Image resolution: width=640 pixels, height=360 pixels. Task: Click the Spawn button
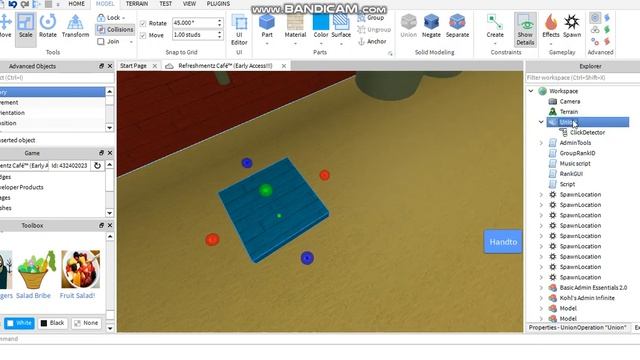(572, 26)
